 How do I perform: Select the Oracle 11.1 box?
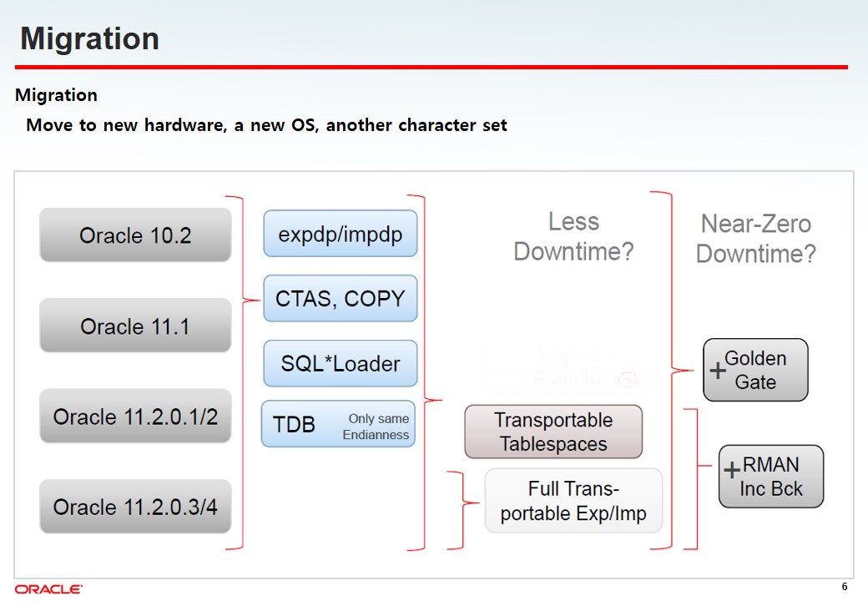135,326
